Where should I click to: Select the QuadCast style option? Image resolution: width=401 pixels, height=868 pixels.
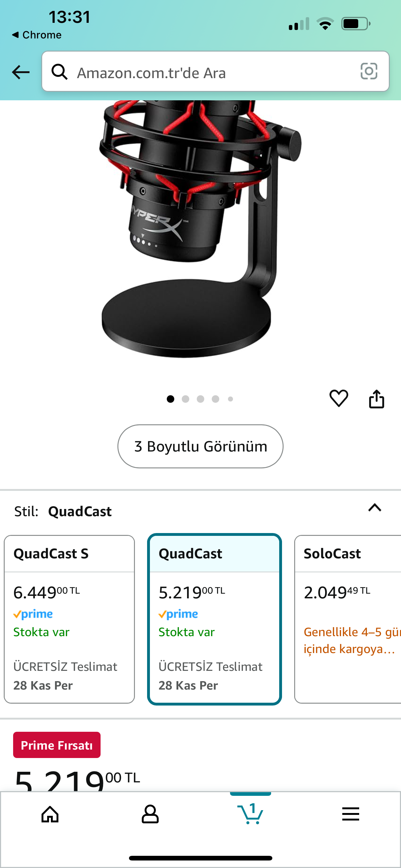point(215,619)
